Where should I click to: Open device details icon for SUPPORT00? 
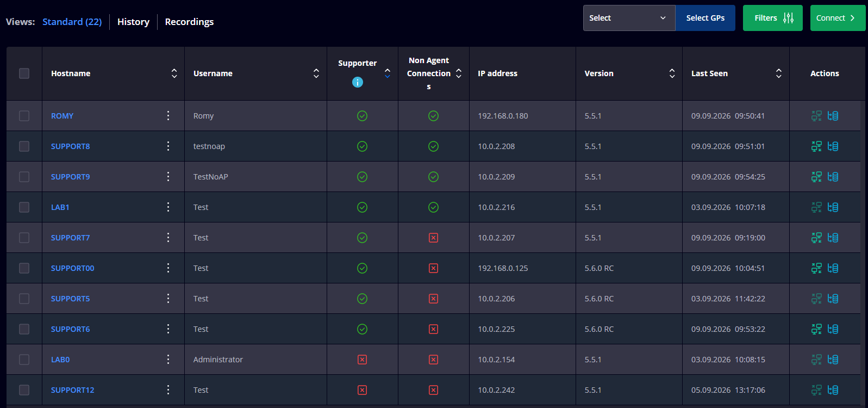833,268
